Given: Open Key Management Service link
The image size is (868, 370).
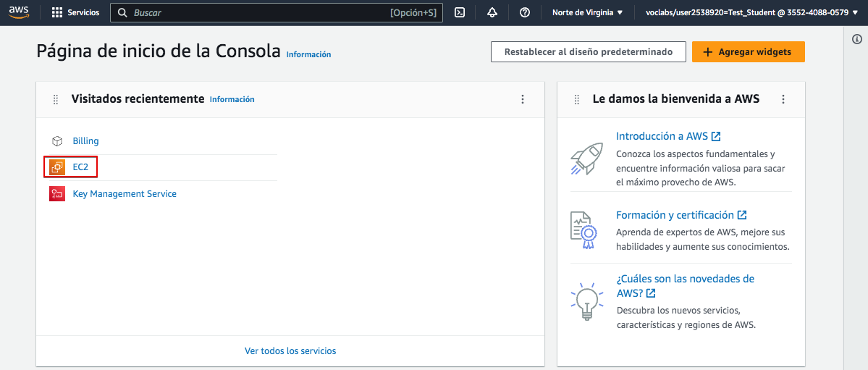Looking at the screenshot, I should pos(125,194).
